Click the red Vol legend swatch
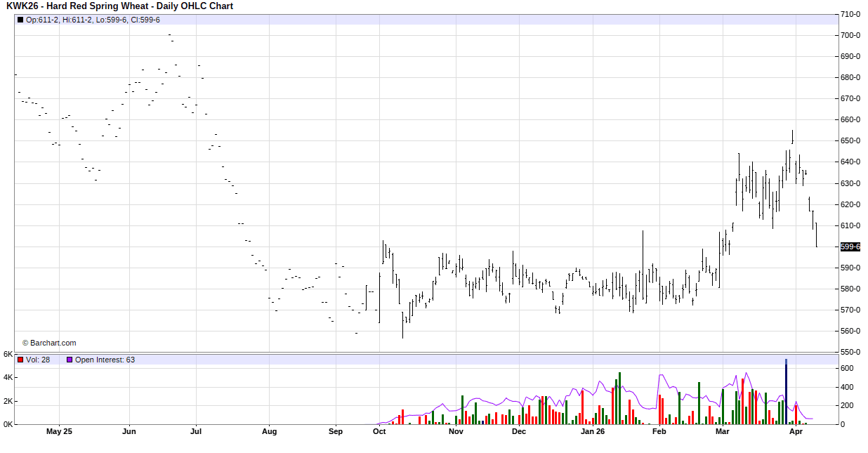 20,360
